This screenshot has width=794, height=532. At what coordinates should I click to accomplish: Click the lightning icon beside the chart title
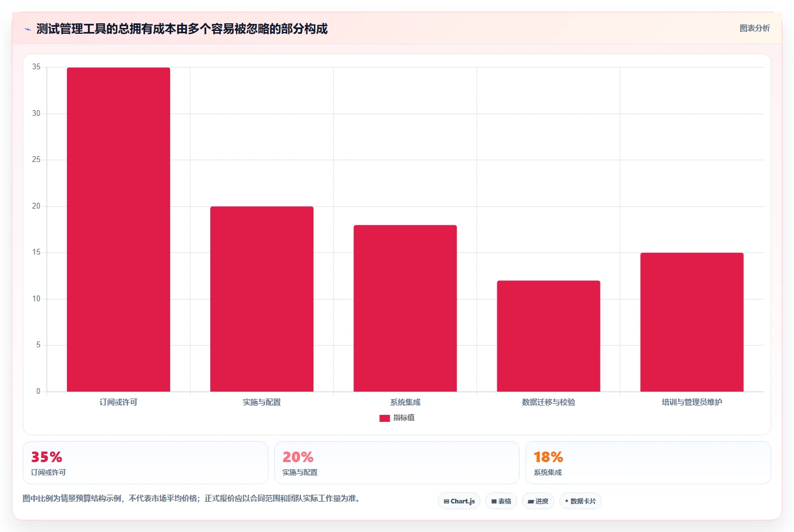click(27, 29)
